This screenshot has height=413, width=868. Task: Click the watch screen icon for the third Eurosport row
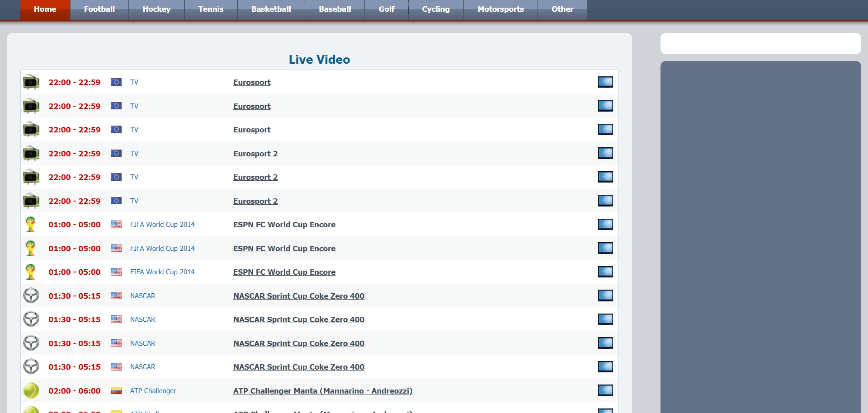tap(605, 129)
